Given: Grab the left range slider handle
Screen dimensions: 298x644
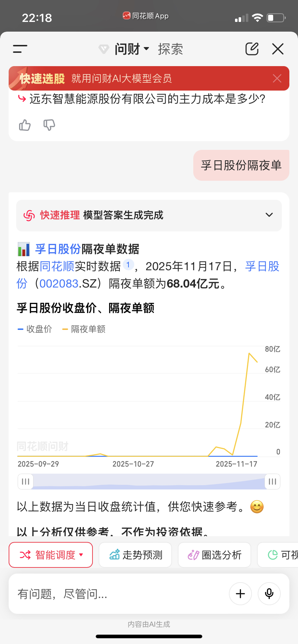Looking at the screenshot, I should [x=26, y=482].
